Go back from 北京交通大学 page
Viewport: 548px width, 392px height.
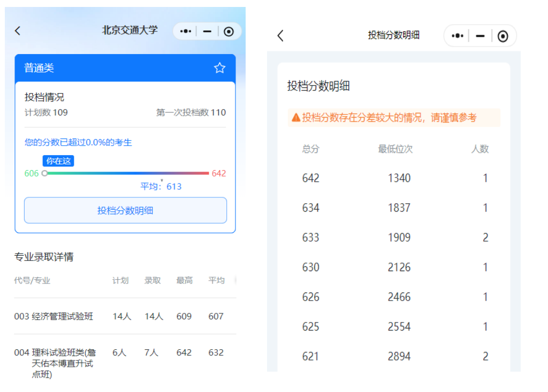(x=18, y=31)
